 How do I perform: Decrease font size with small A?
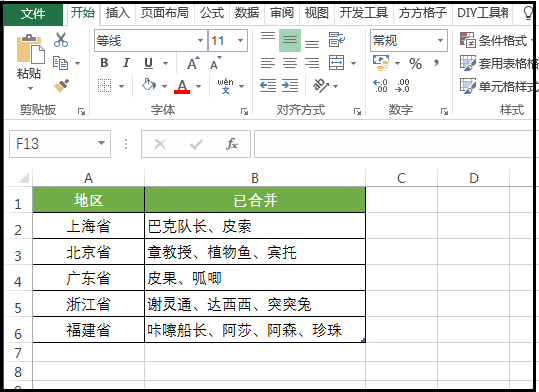tap(216, 63)
